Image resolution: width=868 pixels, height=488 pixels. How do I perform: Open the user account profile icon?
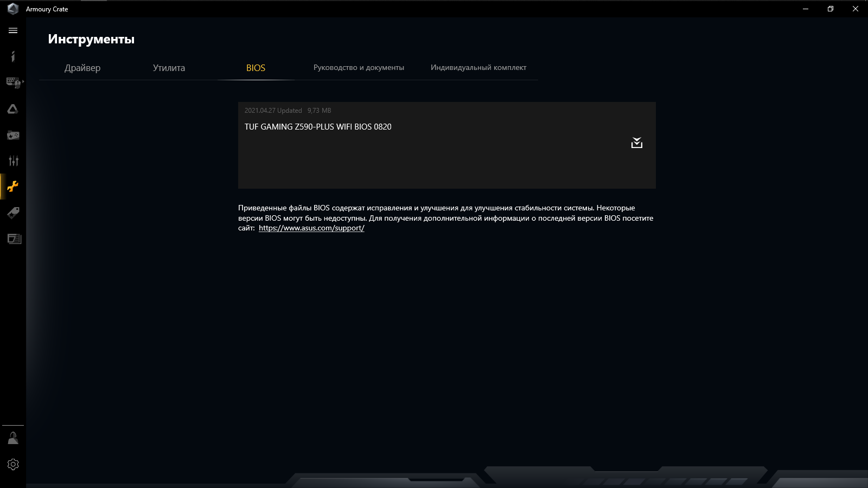[12, 438]
